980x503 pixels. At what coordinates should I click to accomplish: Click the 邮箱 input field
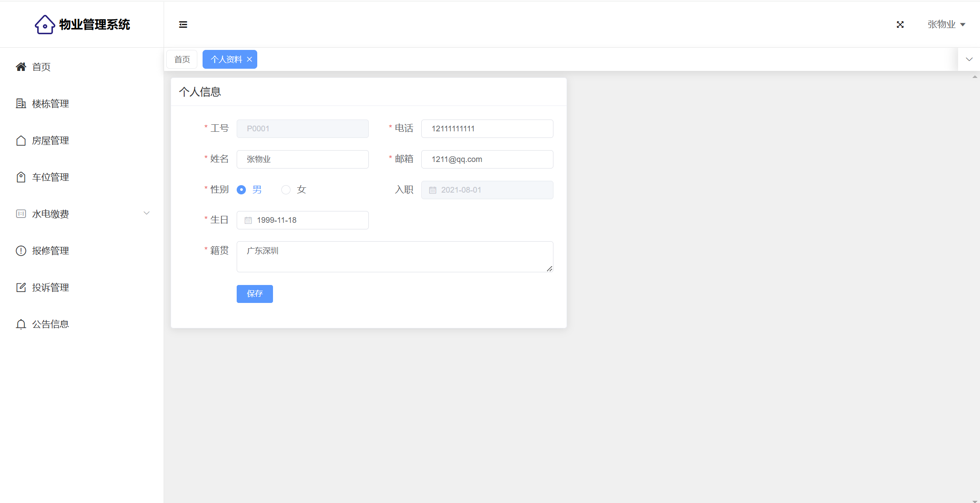coord(487,159)
